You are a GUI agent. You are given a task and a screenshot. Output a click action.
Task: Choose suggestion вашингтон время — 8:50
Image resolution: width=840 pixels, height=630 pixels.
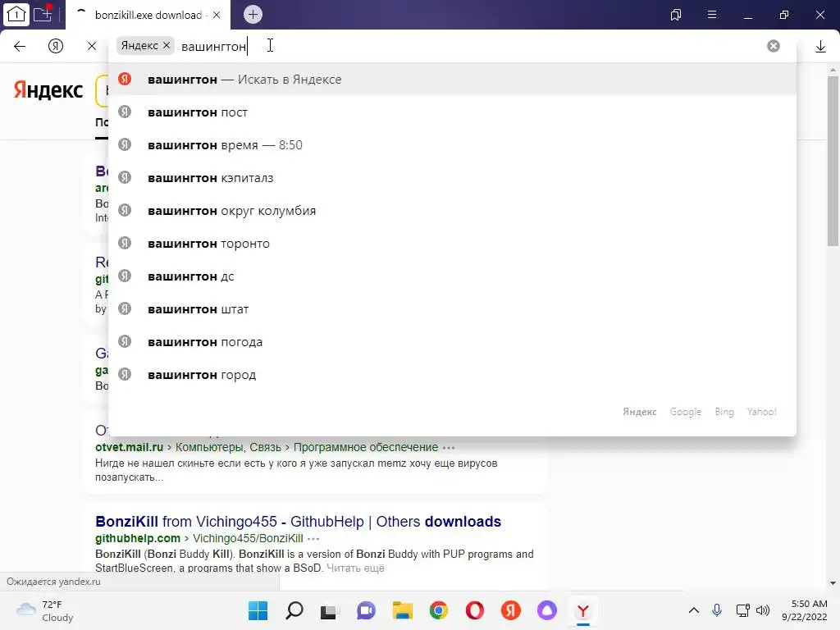click(x=452, y=144)
